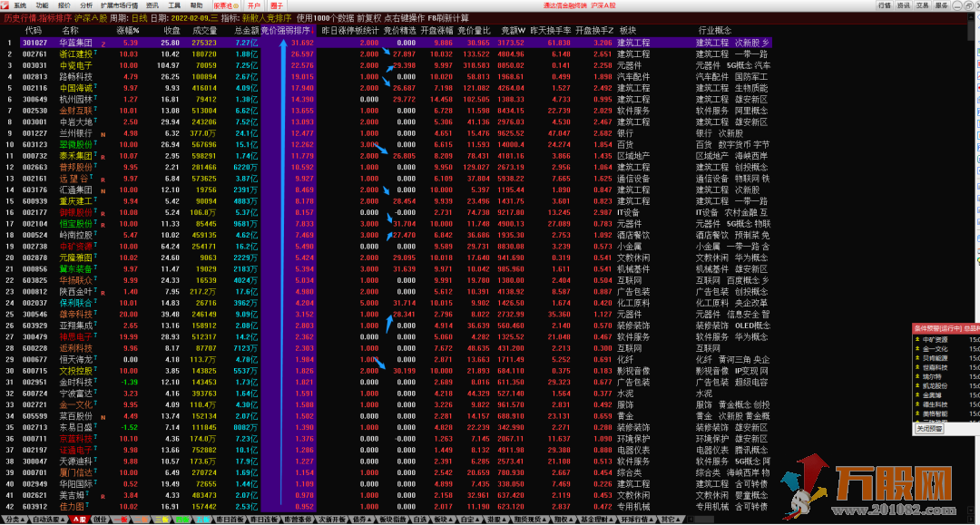Image resolution: width=980 pixels, height=525 pixels.
Task: Open the 工具 menu
Action: pyautogui.click(x=173, y=5)
